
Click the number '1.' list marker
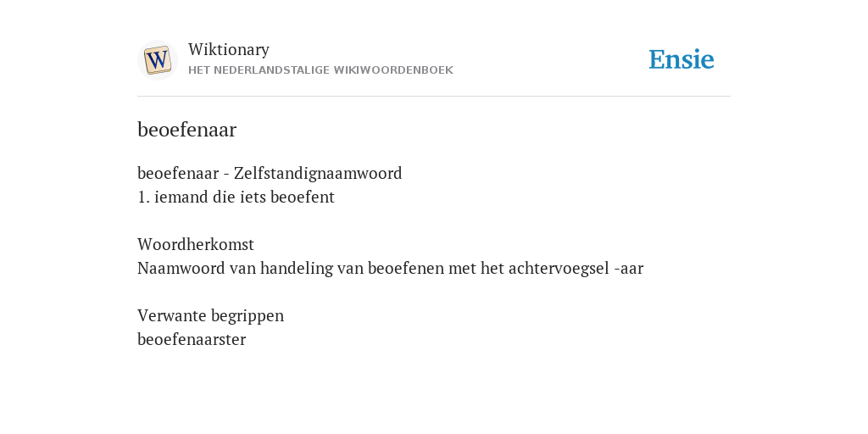point(144,197)
